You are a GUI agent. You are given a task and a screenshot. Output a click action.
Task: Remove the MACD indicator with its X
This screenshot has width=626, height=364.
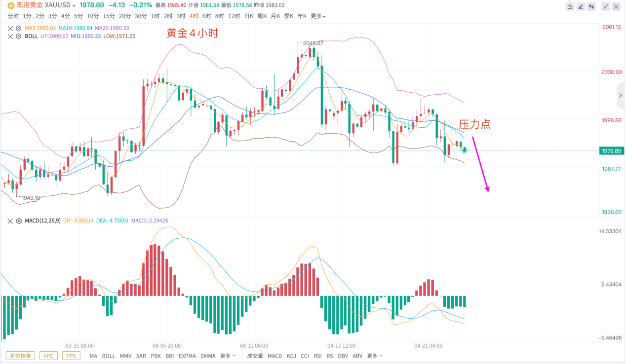(x=10, y=221)
